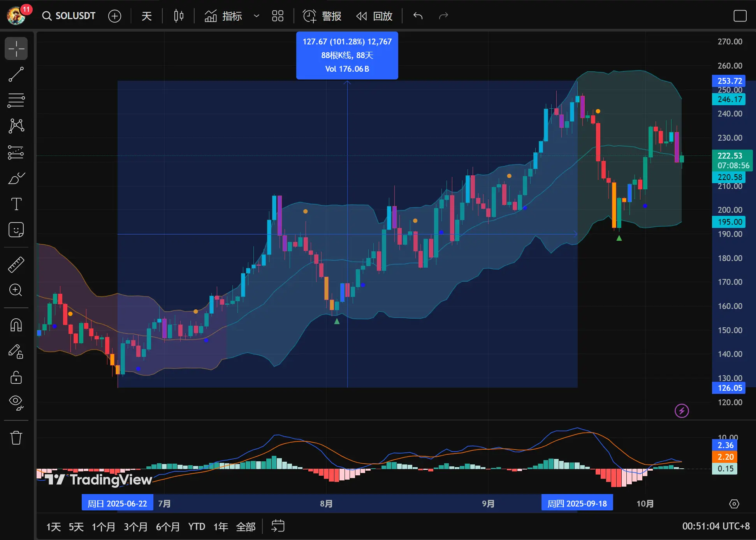Open the Fibonacci retracement tool
This screenshot has width=756, height=540.
point(16,100)
